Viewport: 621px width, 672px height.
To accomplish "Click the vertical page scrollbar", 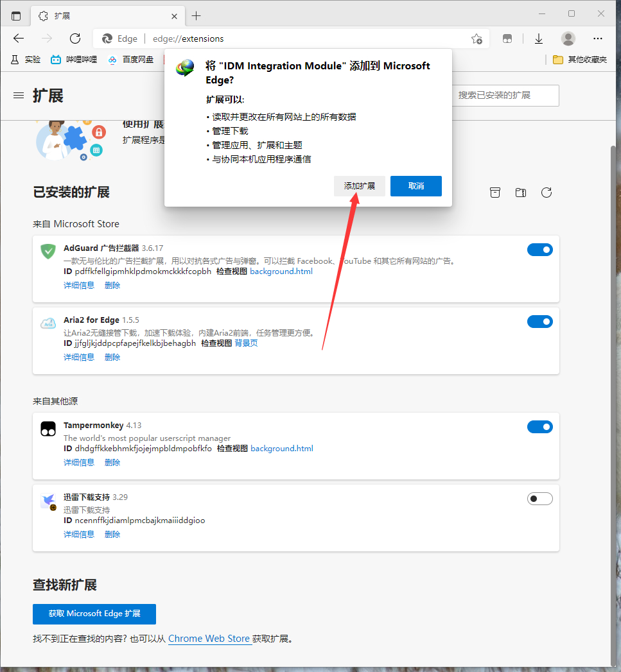I will pyautogui.click(x=613, y=385).
